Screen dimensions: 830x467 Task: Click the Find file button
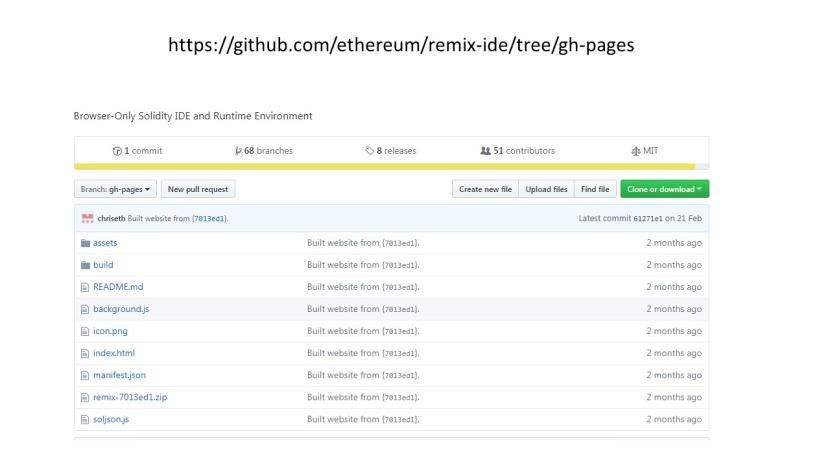(x=595, y=189)
